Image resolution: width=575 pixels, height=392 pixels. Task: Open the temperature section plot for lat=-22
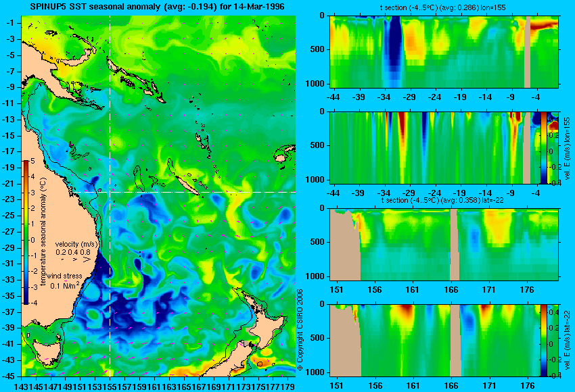pos(444,245)
